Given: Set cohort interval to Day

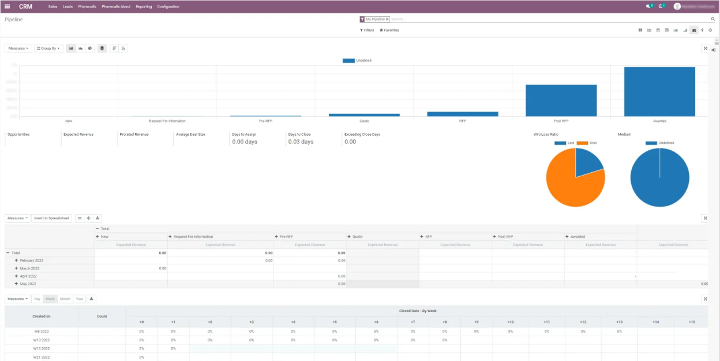Looking at the screenshot, I should pos(38,299).
